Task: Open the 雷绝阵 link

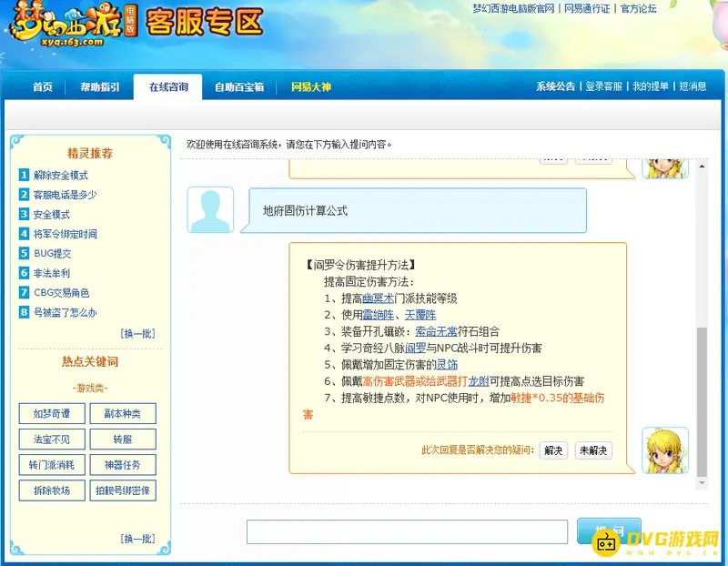Action: click(x=378, y=315)
